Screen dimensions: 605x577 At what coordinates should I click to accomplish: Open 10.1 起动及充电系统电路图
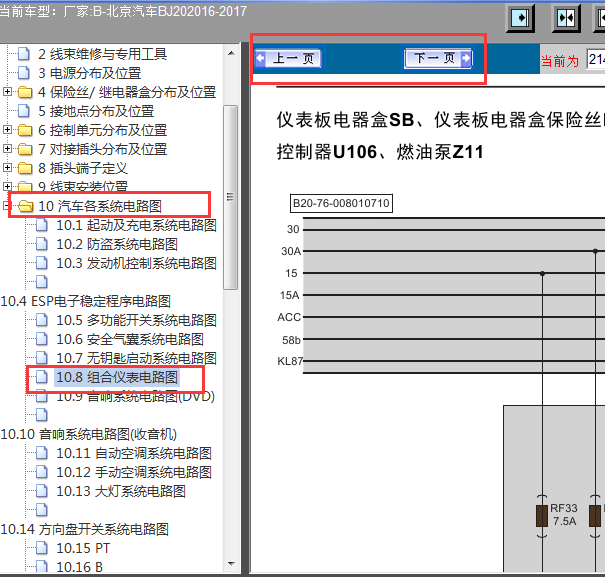[x=136, y=225]
